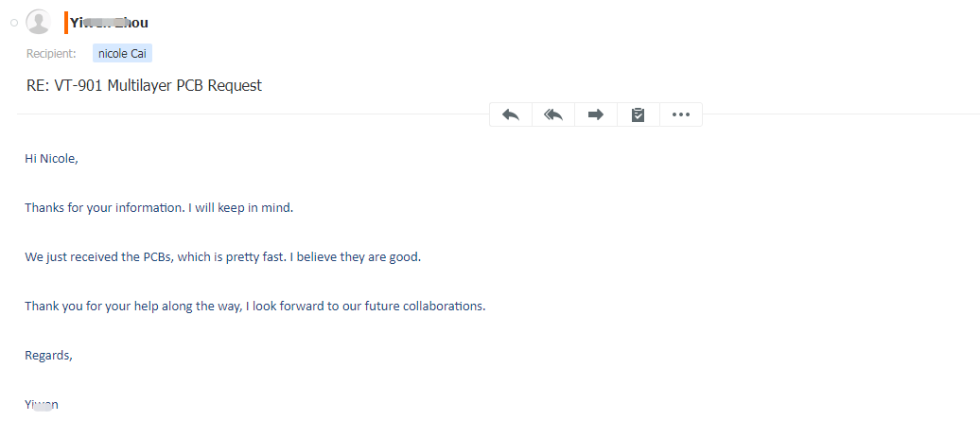Image resolution: width=980 pixels, height=421 pixels.
Task: Click the Reply arrow icon
Action: (x=511, y=114)
